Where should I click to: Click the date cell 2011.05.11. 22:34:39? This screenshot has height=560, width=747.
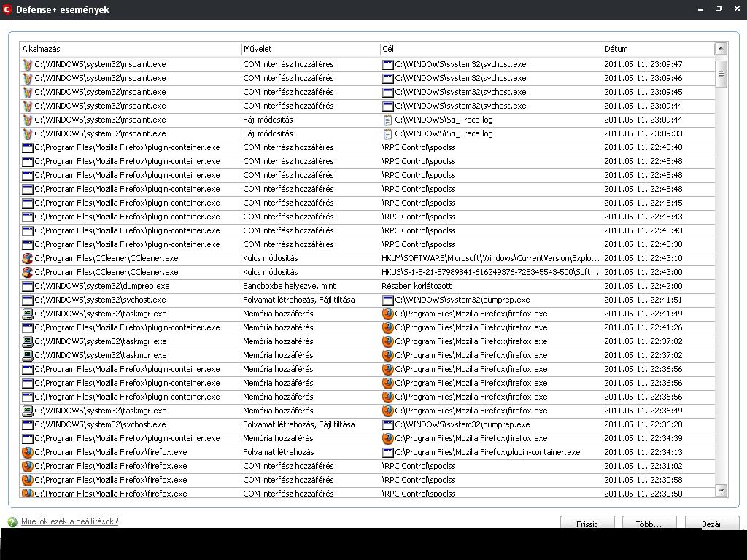click(x=643, y=438)
